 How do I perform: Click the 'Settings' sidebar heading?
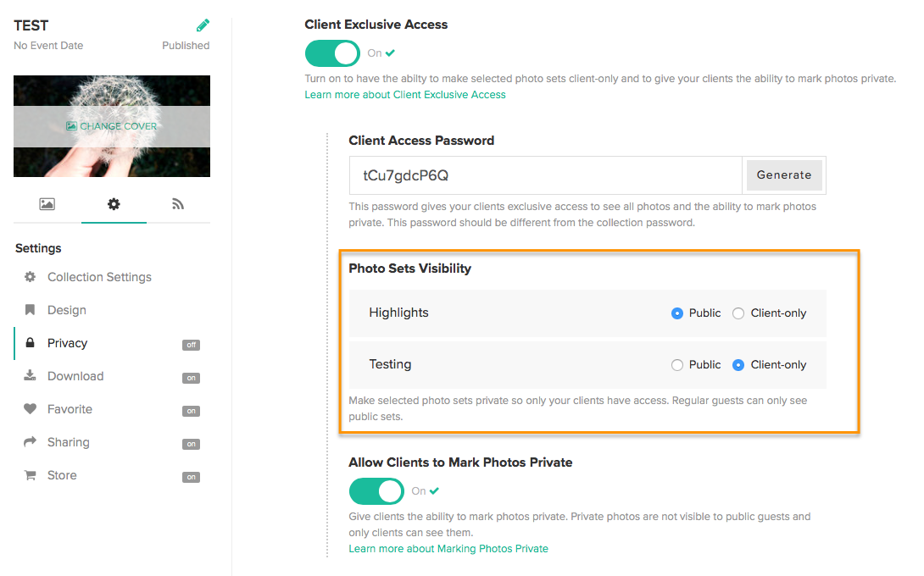tap(38, 248)
